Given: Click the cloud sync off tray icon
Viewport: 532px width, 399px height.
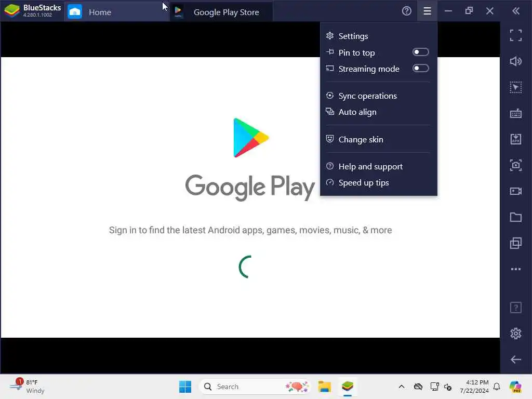Looking at the screenshot, I should point(418,387).
